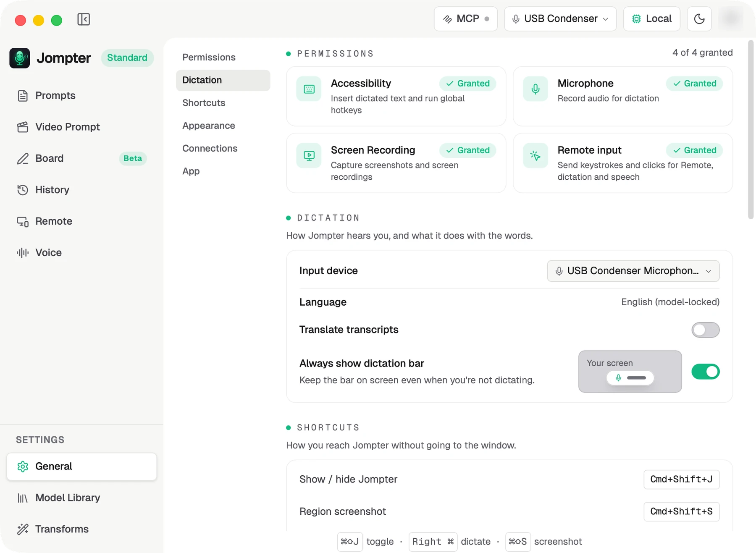Click the Granted badge for Remote input
The image size is (756, 553).
[694, 150]
